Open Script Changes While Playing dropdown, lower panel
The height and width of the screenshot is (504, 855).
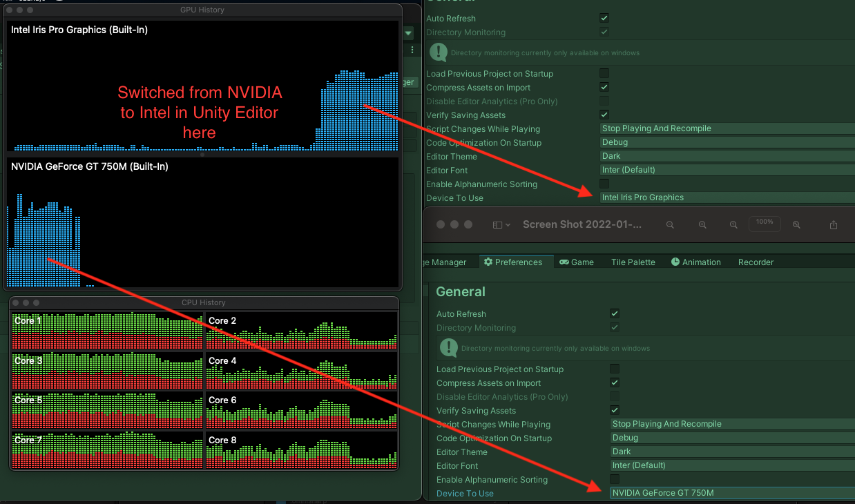[x=733, y=424]
